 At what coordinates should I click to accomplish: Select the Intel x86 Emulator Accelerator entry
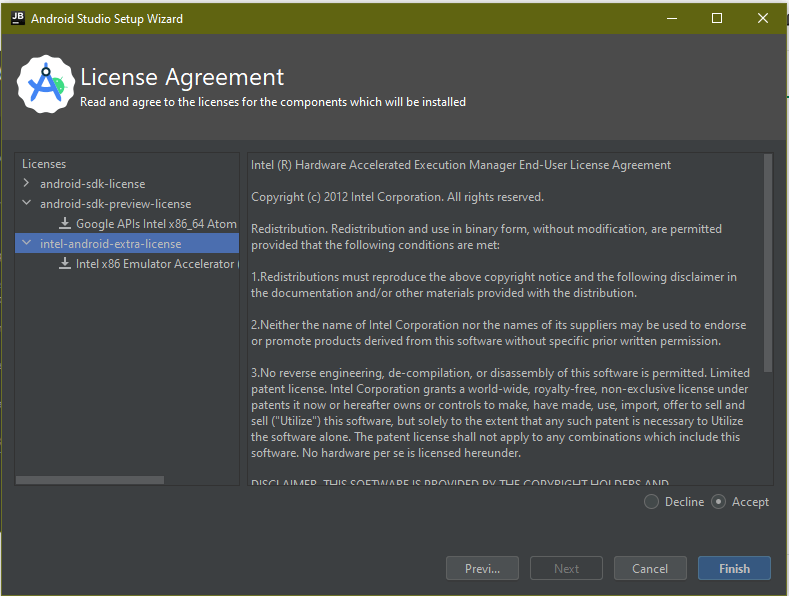coord(156,264)
